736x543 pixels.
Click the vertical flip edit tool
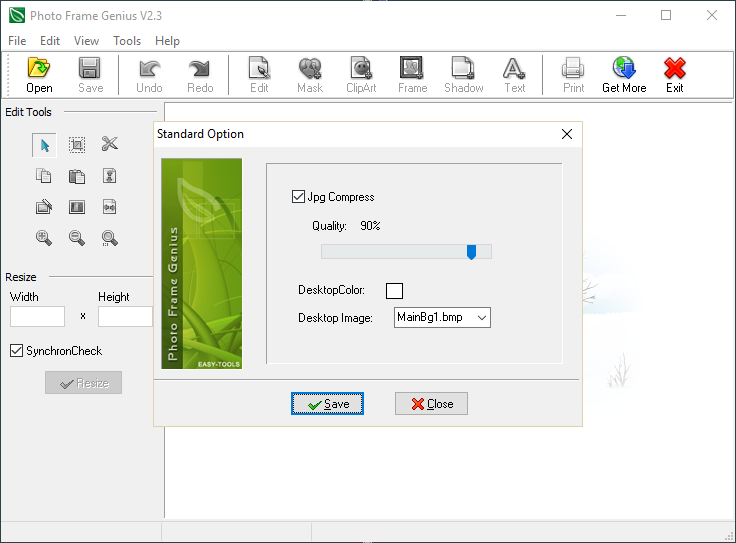tap(109, 176)
